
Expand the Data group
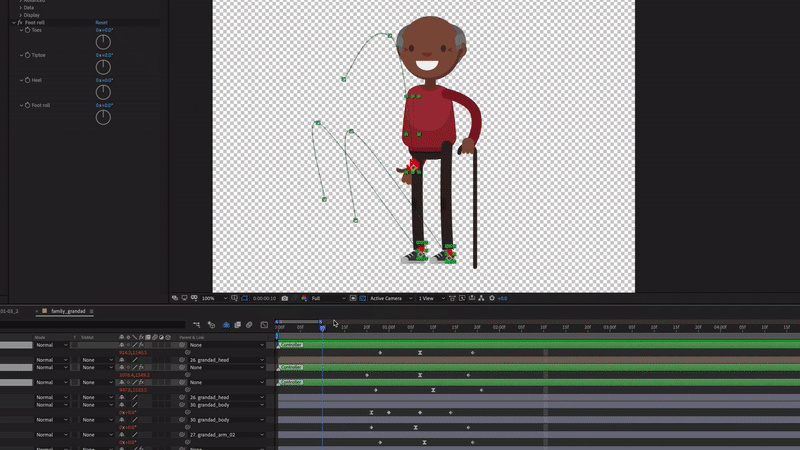click(x=20, y=8)
